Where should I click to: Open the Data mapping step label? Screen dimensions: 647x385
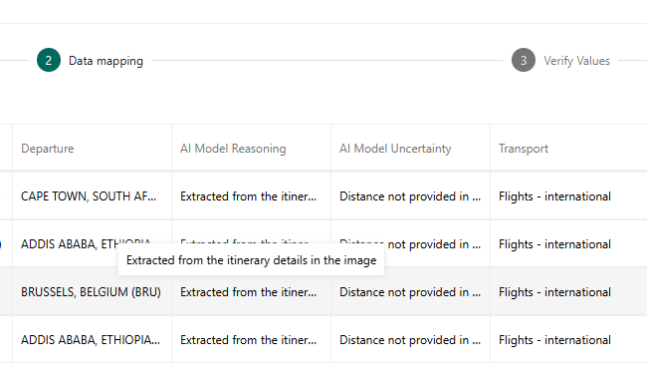[106, 61]
